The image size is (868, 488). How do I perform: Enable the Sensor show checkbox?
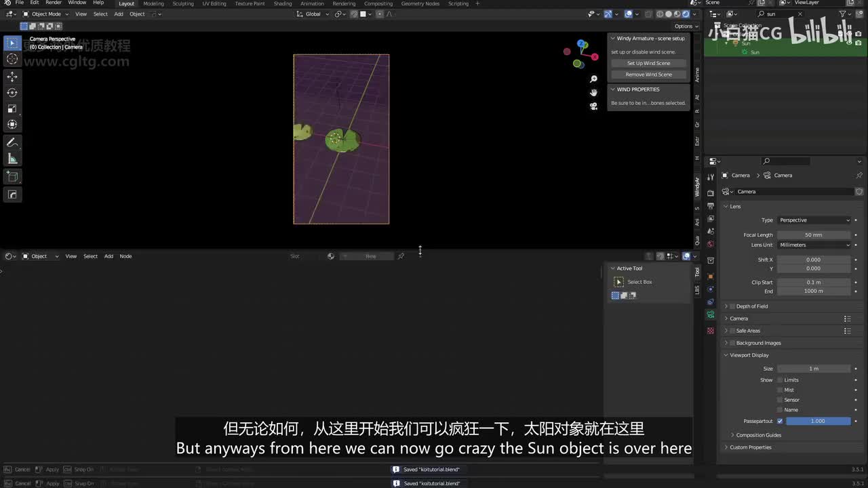pos(780,400)
